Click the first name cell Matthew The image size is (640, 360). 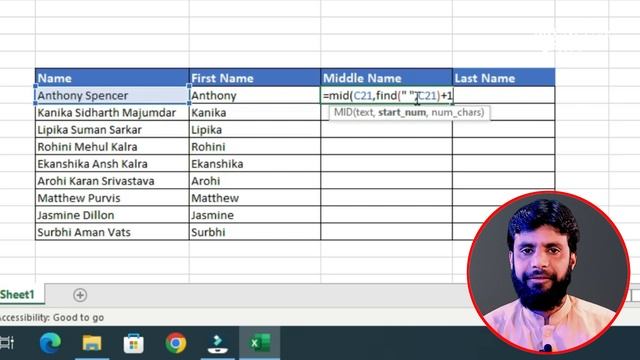click(x=255, y=198)
